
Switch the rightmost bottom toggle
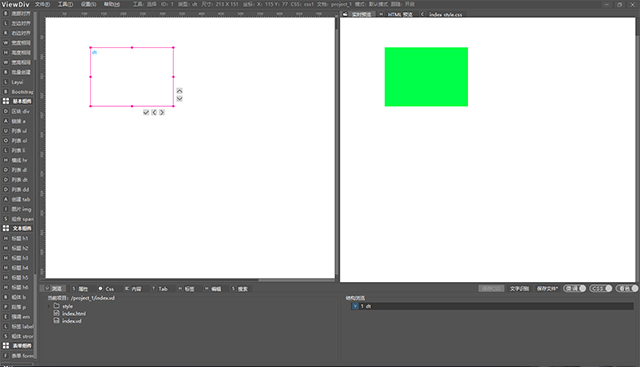627,288
